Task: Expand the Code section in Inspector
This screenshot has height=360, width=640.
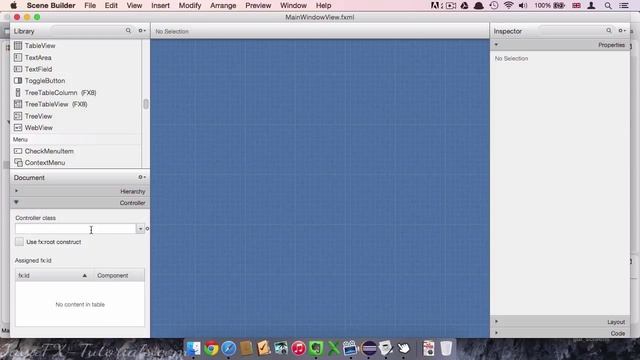Action: tap(496, 333)
